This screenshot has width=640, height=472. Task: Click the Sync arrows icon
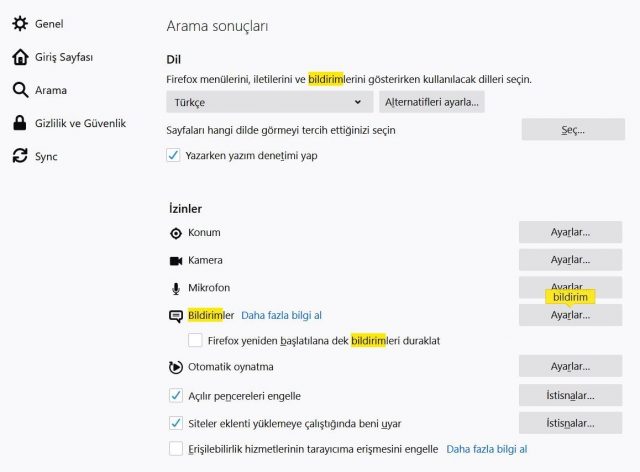coord(19,156)
